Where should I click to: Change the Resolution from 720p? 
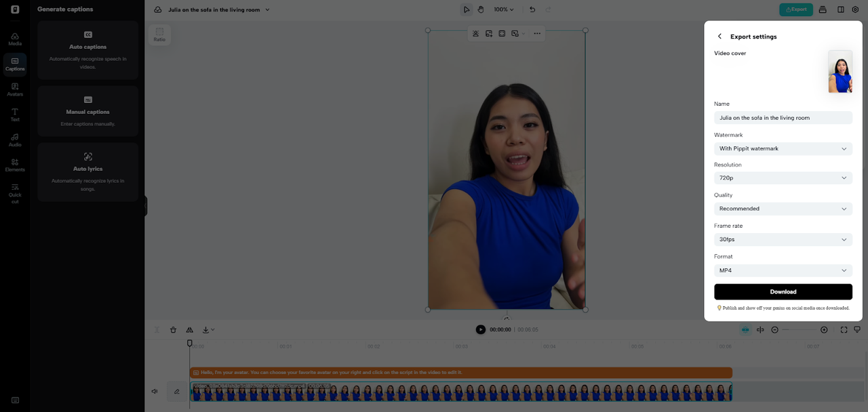click(x=783, y=178)
